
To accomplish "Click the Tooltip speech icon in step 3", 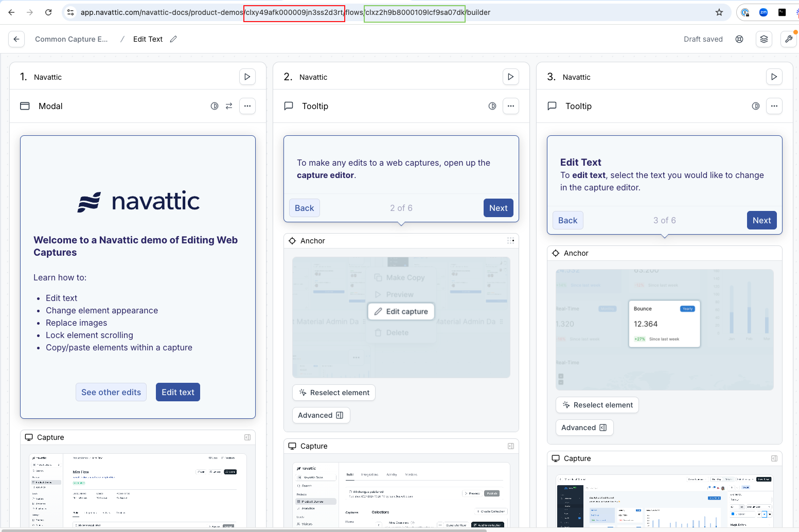I will click(552, 106).
